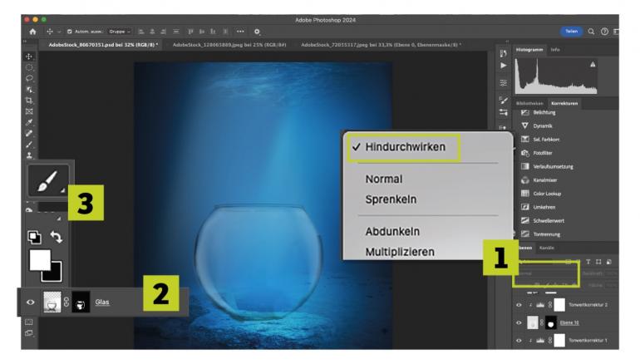Switch to the Info panel tab
This screenshot has width=640, height=364.
555,50
